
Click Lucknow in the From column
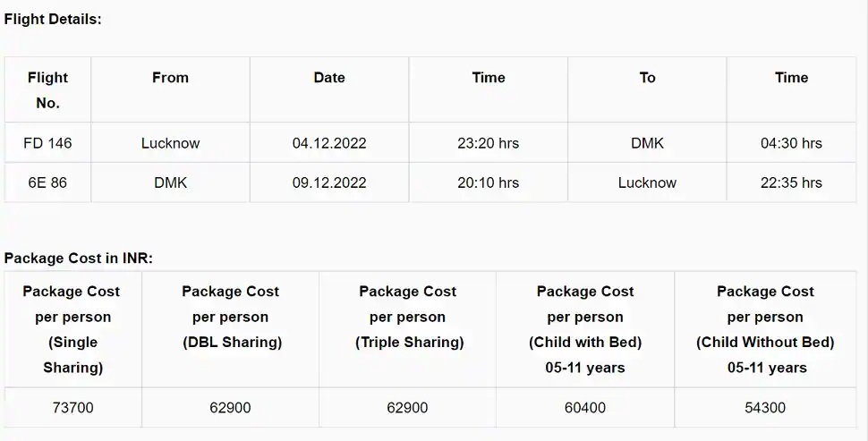click(x=170, y=143)
